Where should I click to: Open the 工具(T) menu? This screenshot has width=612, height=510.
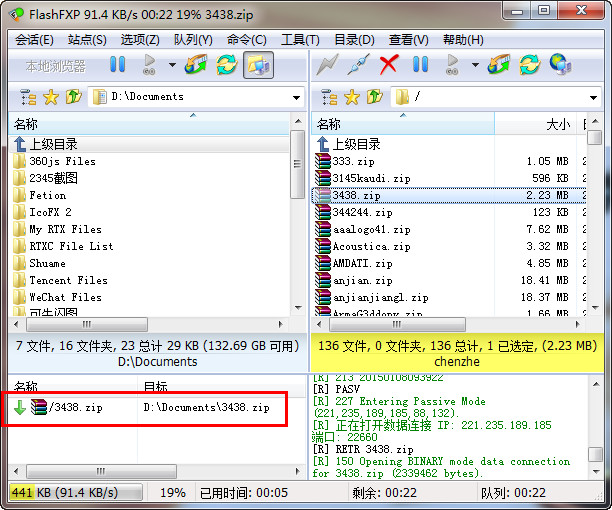[x=299, y=40]
